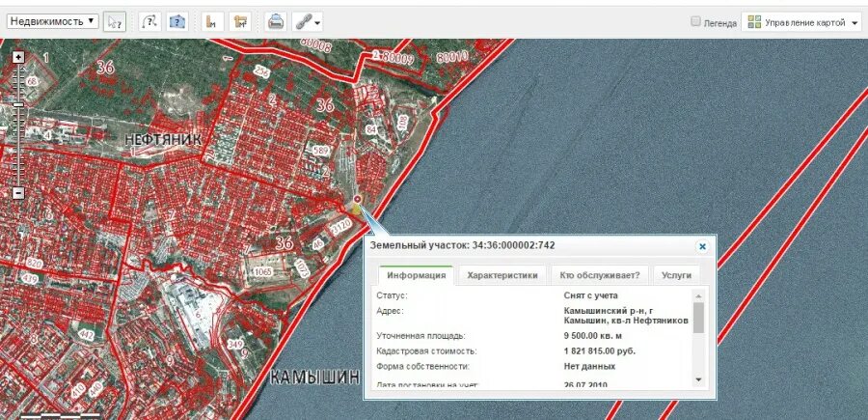Open the Услуги tab
This screenshot has height=420, width=868.
(676, 275)
